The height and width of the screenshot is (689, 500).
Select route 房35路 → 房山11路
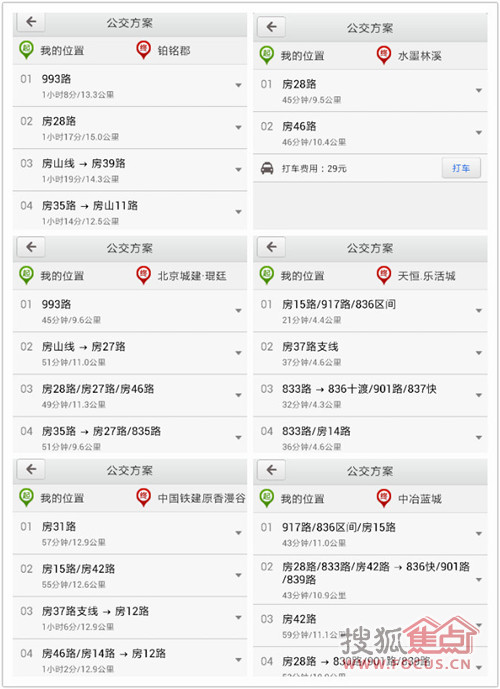point(130,211)
